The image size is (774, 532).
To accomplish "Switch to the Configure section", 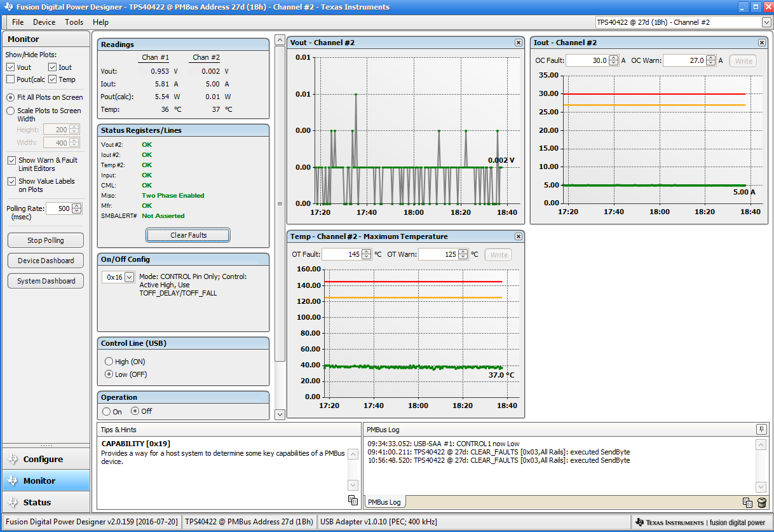I will click(46, 459).
